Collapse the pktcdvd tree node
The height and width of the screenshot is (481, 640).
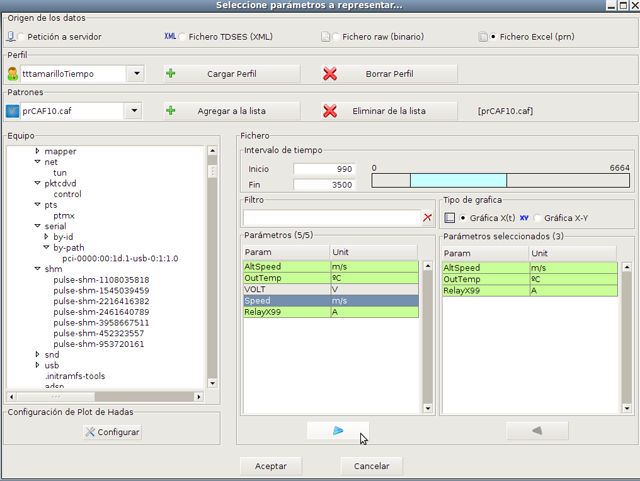point(38,183)
